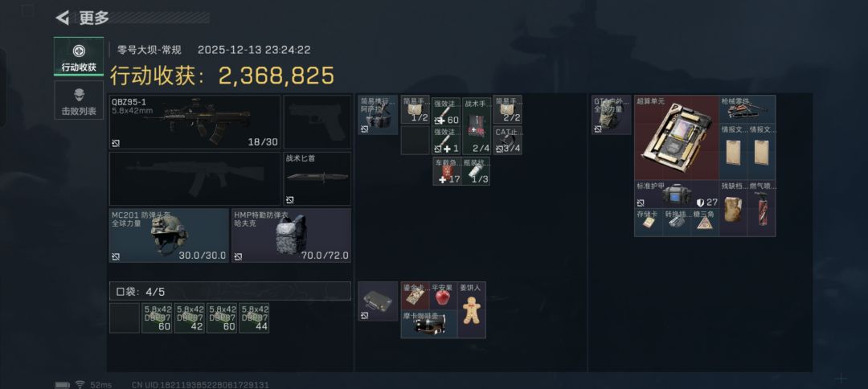Screen dimensions: 868x389
Task: Select the MC201 防弹头盔 helmet
Action: [169, 235]
